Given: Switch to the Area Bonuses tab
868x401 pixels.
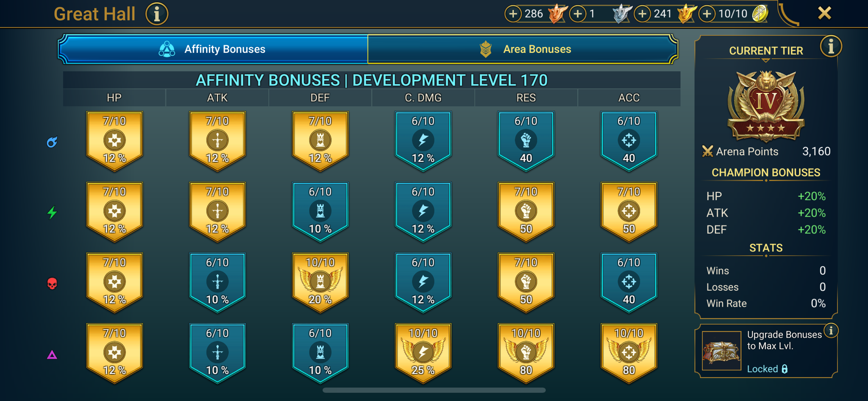Looking at the screenshot, I should tap(523, 49).
